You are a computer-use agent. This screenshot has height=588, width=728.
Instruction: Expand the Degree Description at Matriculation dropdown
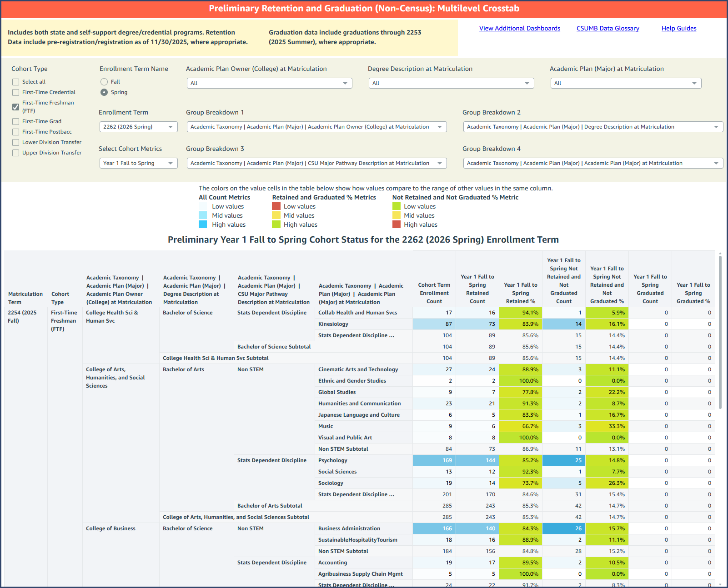click(451, 83)
